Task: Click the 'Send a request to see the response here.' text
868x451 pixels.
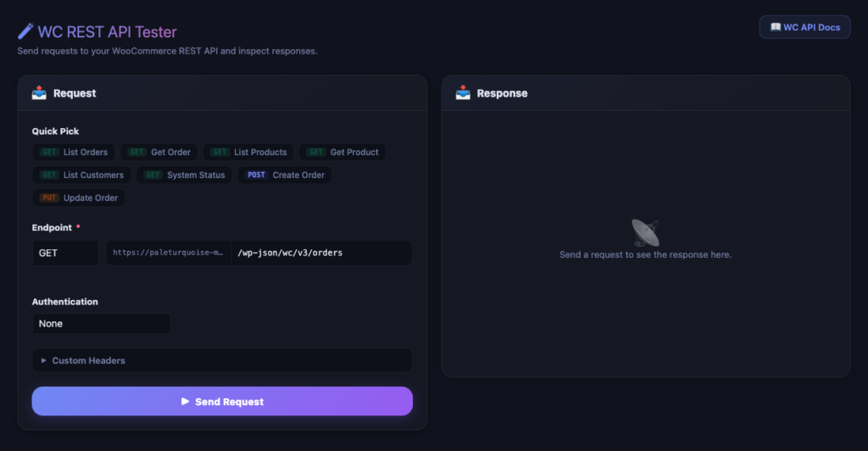Action: (645, 254)
